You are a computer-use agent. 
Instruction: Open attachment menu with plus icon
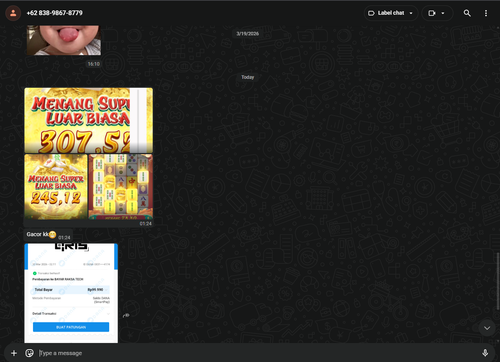coord(14,353)
